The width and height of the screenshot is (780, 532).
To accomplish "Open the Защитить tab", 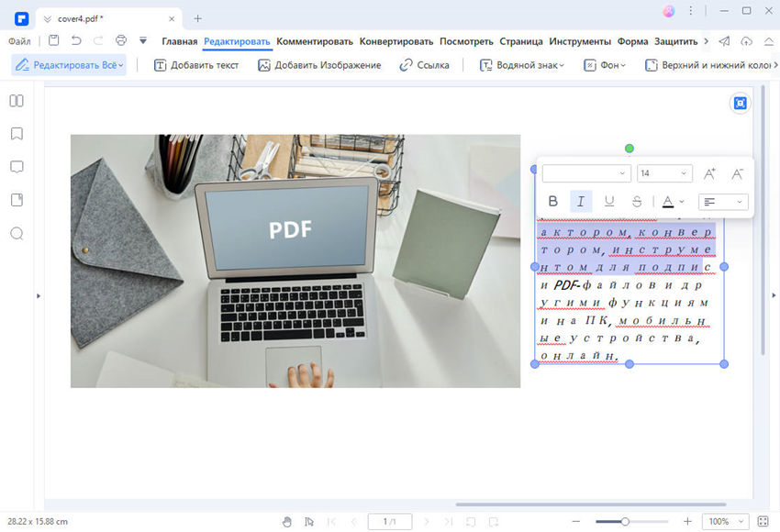I will click(675, 41).
